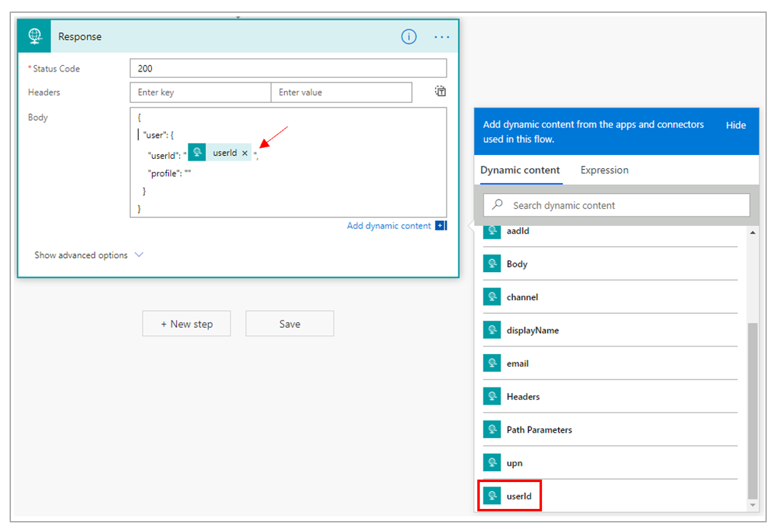The height and width of the screenshot is (532, 777).
Task: Select channel dynamic content
Action: click(522, 298)
